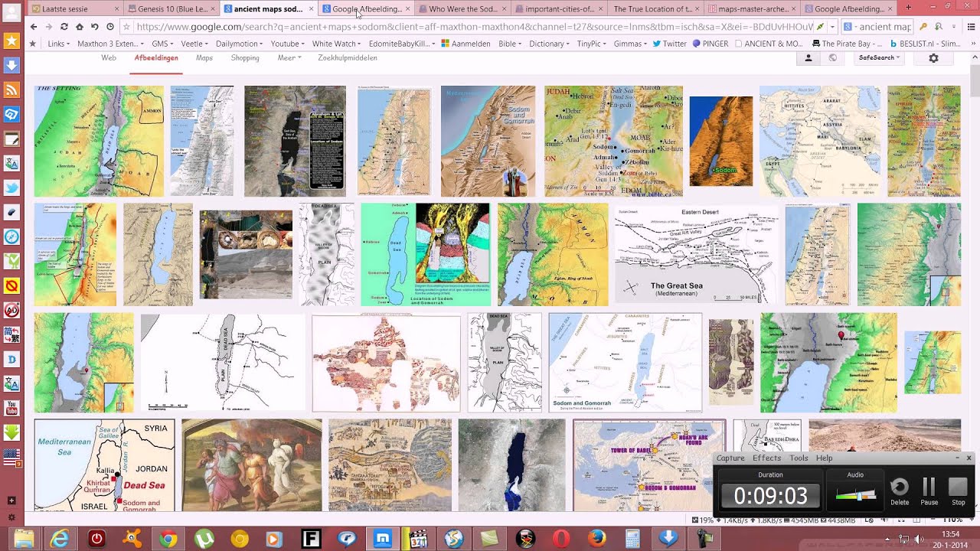Go back using the browser back arrow
Image resolution: width=980 pixels, height=551 pixels.
[x=33, y=27]
